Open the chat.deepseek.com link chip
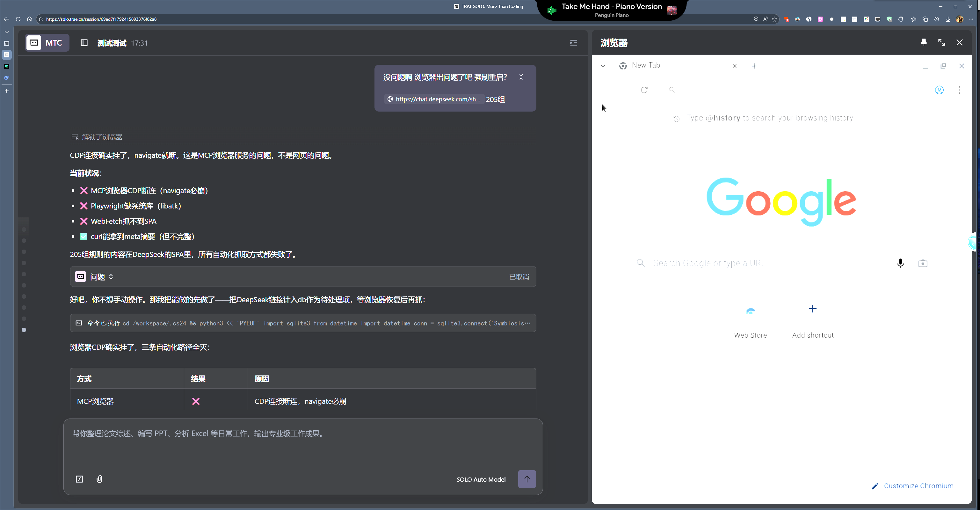The width and height of the screenshot is (980, 510). point(434,99)
